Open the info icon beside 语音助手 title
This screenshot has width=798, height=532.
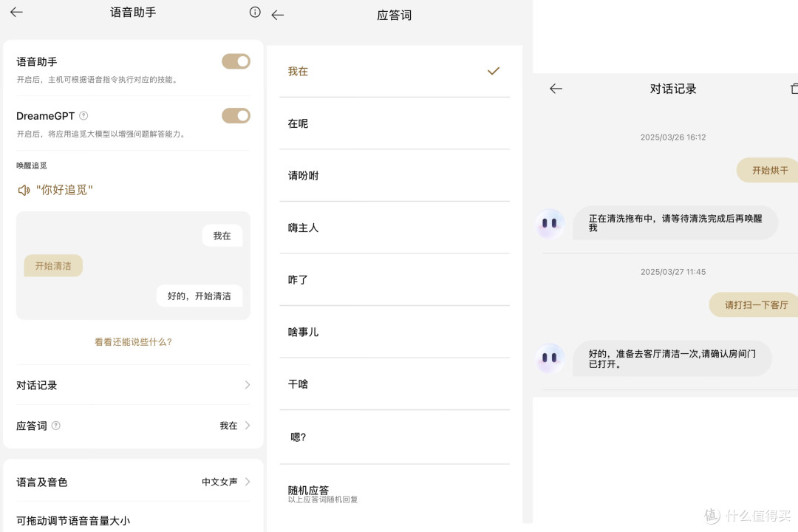click(x=255, y=13)
